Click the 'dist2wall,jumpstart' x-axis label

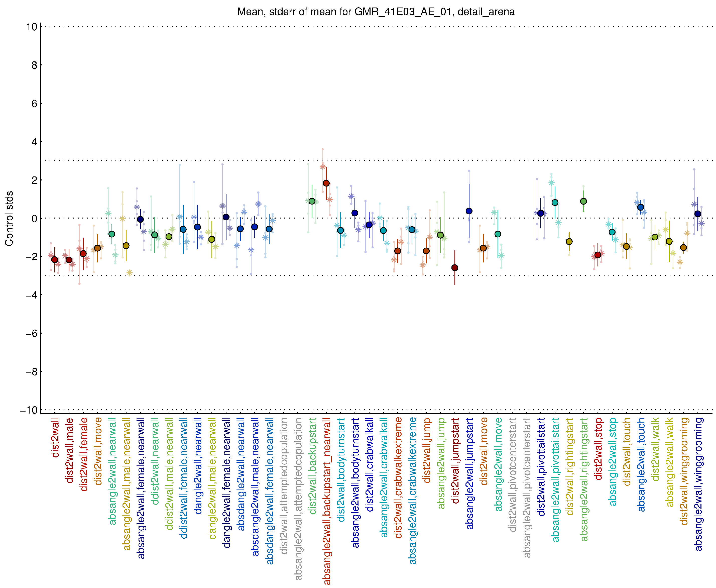[455, 461]
